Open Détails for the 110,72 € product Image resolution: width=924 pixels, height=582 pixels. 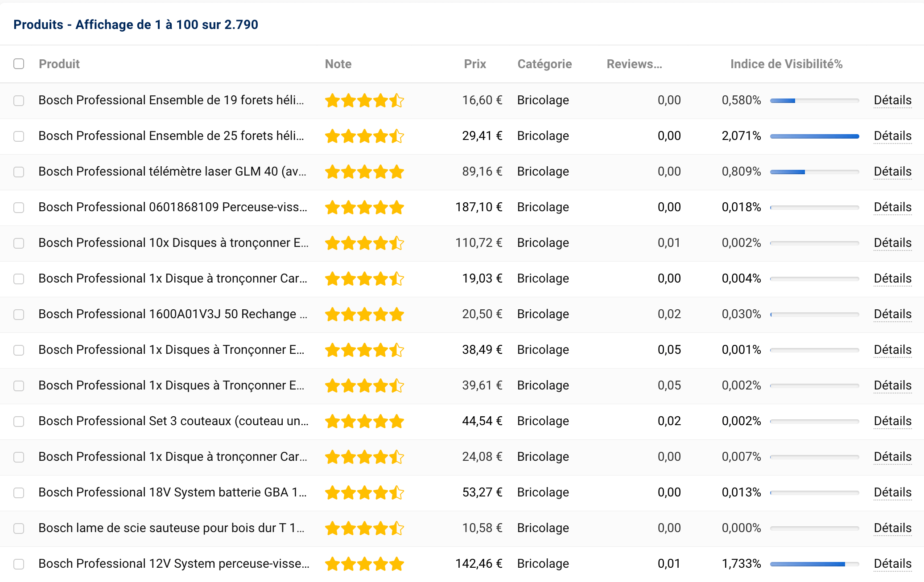point(892,243)
